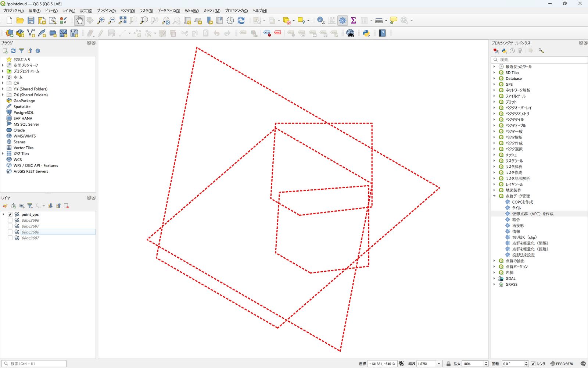Open the Layer Styling panel icon
588x368 pixels.
[x=5, y=206]
